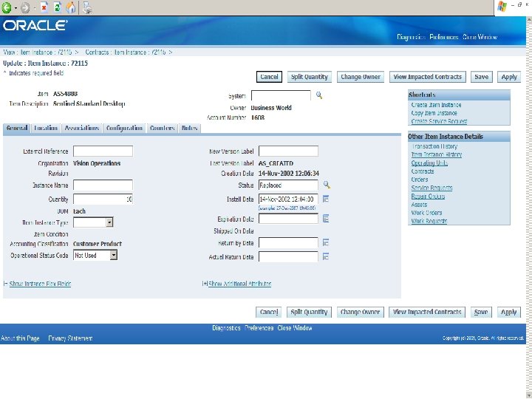The height and width of the screenshot is (399, 532).
Task: Open the Work Orders link
Action: (x=426, y=213)
